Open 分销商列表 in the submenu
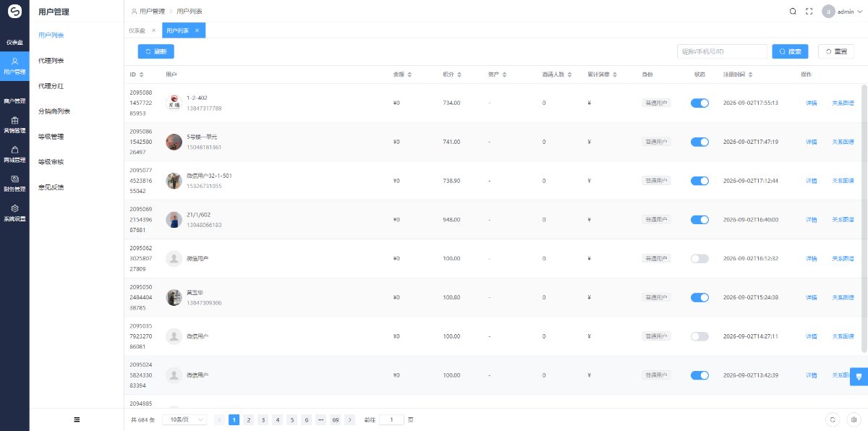The width and height of the screenshot is (868, 431). pyautogui.click(x=54, y=111)
